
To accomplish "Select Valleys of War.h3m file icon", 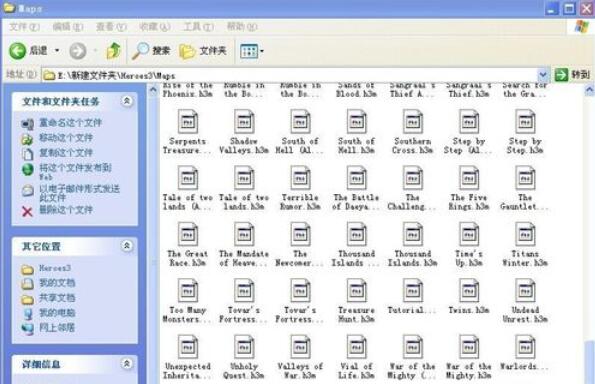I will pos(300,347).
